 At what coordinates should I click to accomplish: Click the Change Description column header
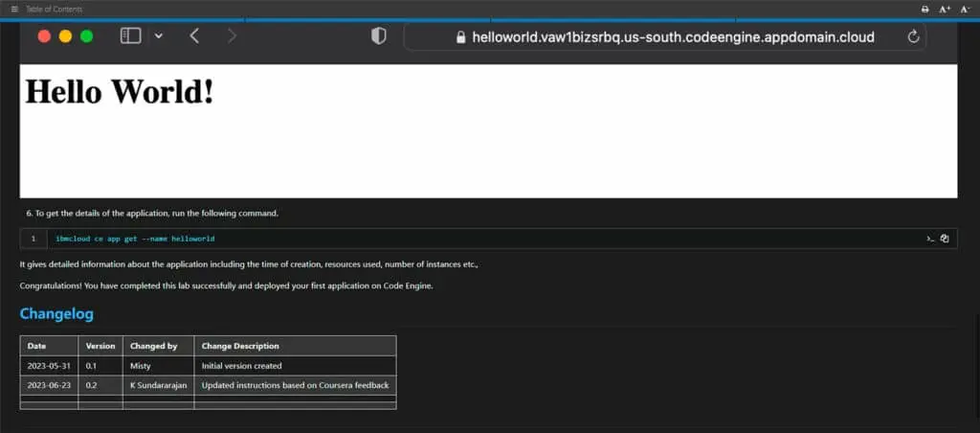(295, 346)
